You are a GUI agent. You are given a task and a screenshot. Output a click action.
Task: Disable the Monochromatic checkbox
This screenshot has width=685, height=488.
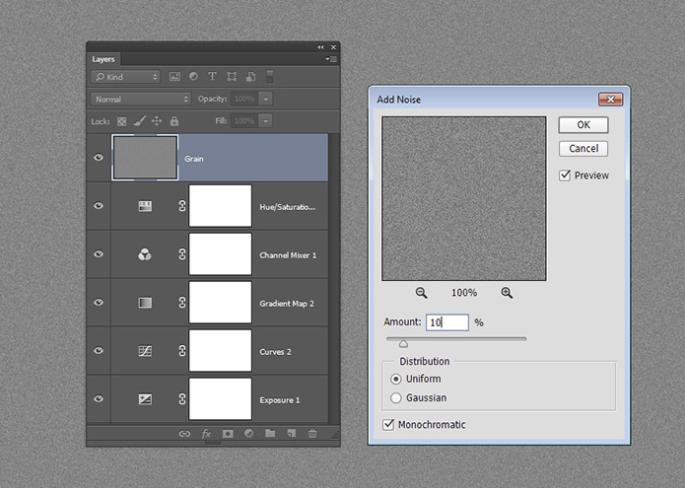(x=389, y=425)
